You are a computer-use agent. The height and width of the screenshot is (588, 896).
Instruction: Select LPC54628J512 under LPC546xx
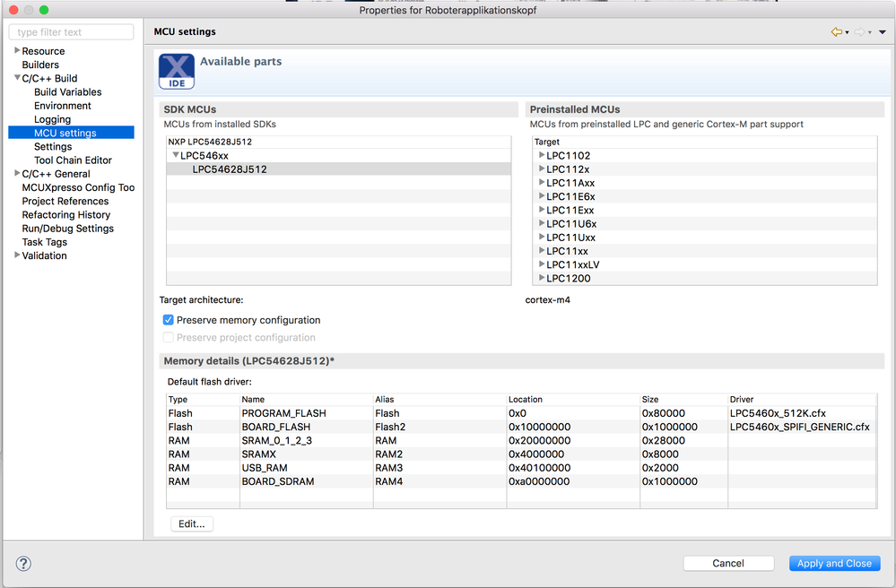click(230, 169)
